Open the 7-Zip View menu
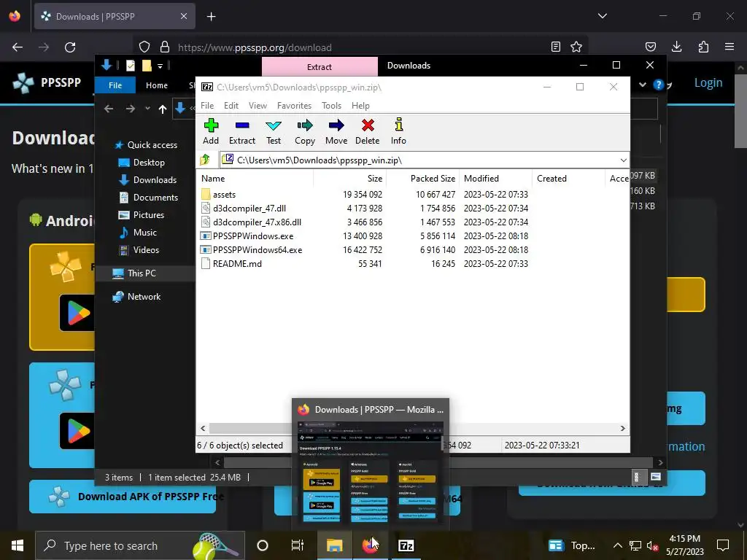This screenshot has height=560, width=747. pyautogui.click(x=258, y=106)
